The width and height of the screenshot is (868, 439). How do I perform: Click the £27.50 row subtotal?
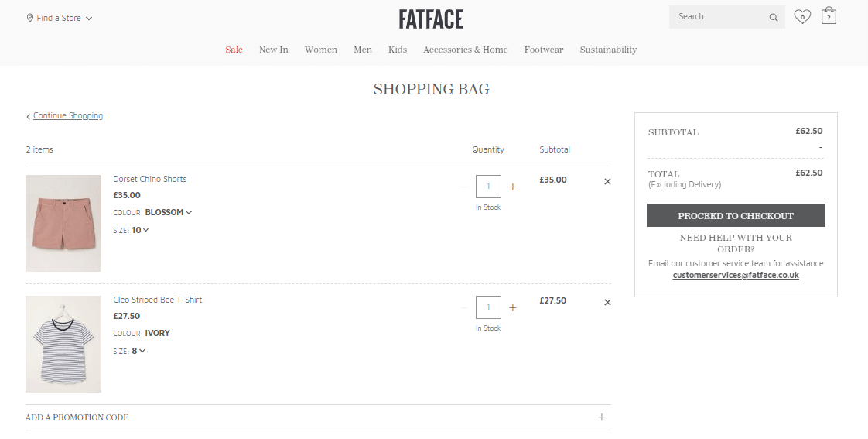(x=552, y=300)
